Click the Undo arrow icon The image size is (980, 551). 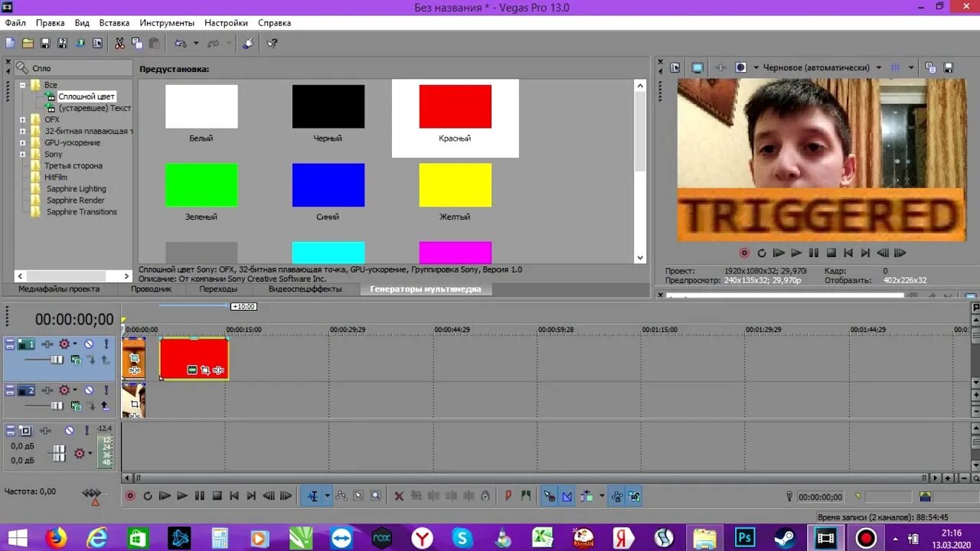pos(181,44)
